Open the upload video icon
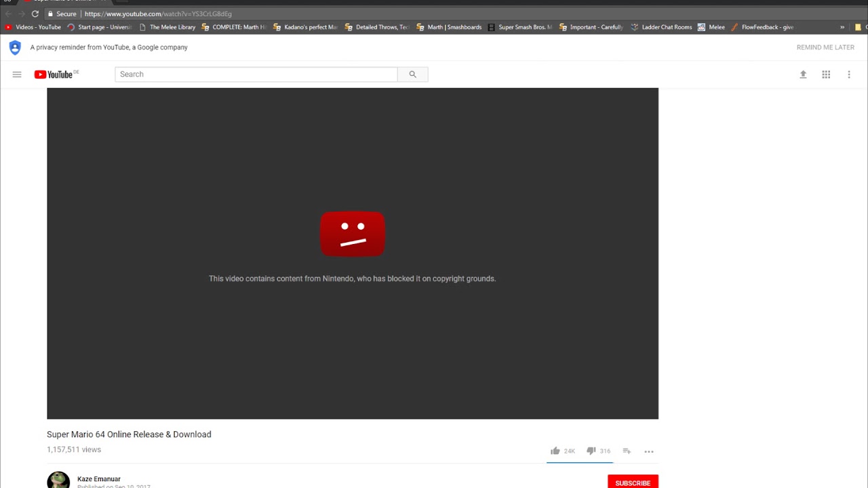The image size is (868, 488). point(803,75)
